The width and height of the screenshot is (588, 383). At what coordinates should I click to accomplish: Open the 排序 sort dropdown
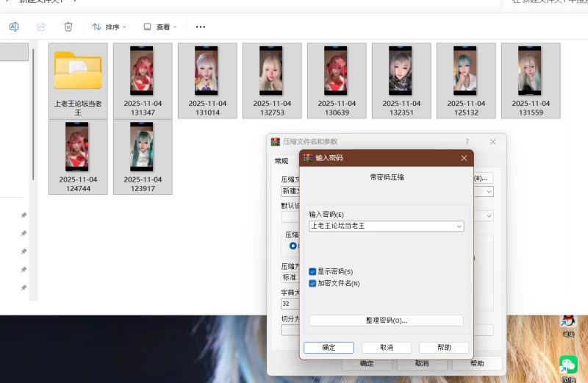coord(109,27)
